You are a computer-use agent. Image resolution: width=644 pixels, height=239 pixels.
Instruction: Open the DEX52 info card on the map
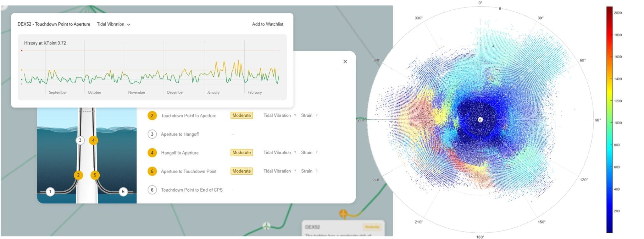[343, 229]
